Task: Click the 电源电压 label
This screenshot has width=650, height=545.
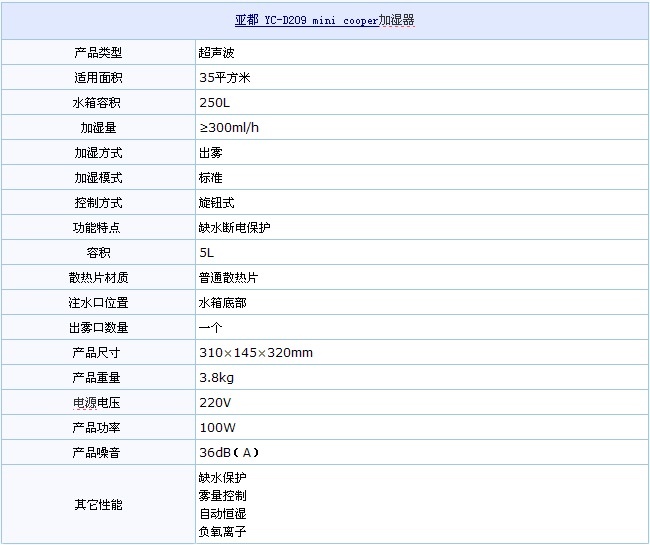Action: pos(98,403)
